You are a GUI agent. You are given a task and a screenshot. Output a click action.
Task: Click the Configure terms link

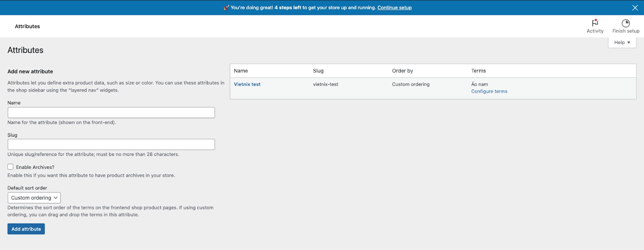coord(489,92)
